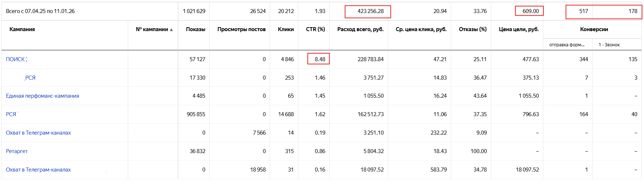The height and width of the screenshot is (182, 644).
Task: Click the Просмотры постов column header
Action: (x=241, y=29)
